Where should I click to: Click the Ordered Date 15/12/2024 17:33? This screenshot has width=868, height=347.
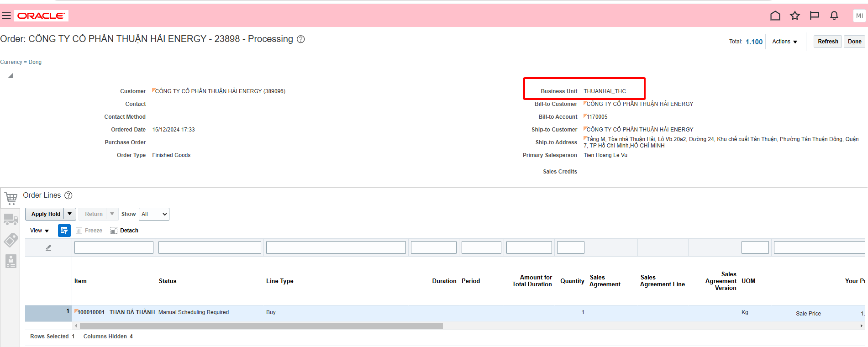174,130
